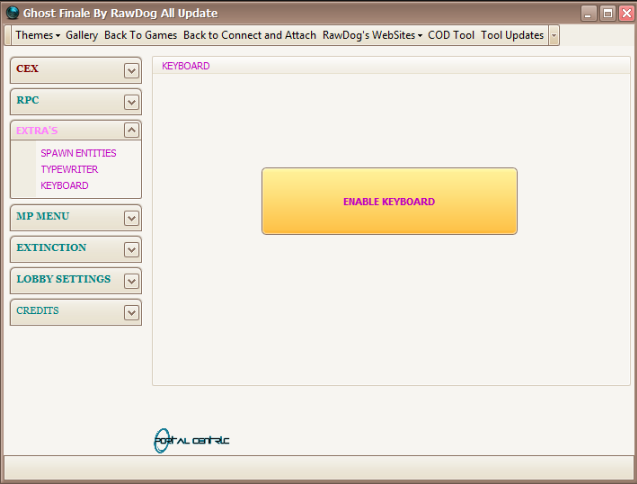
Task: Open the toolbar overflow arrow
Action: click(x=553, y=35)
